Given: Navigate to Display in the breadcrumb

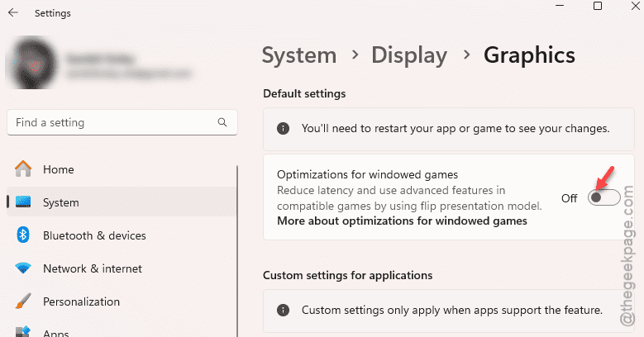Looking at the screenshot, I should pos(409,55).
